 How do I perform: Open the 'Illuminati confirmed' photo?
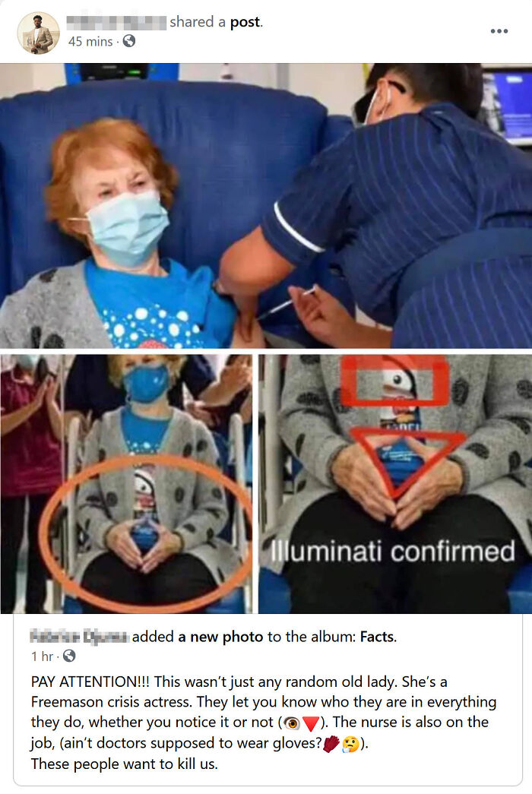pyautogui.click(x=395, y=483)
